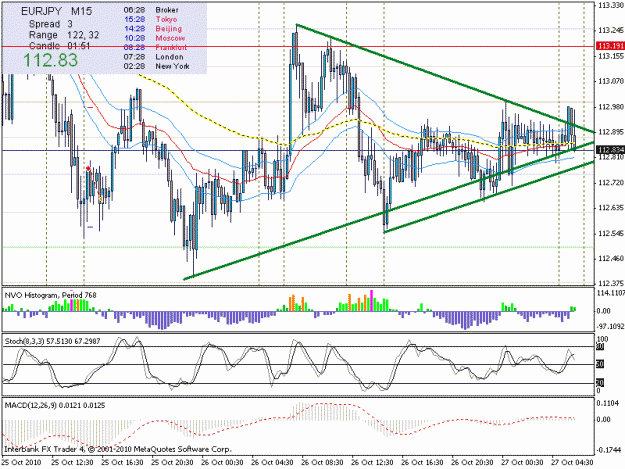Click the 26 Oct 12:30 time label
This screenshot has width=625, height=469.
coord(372,463)
